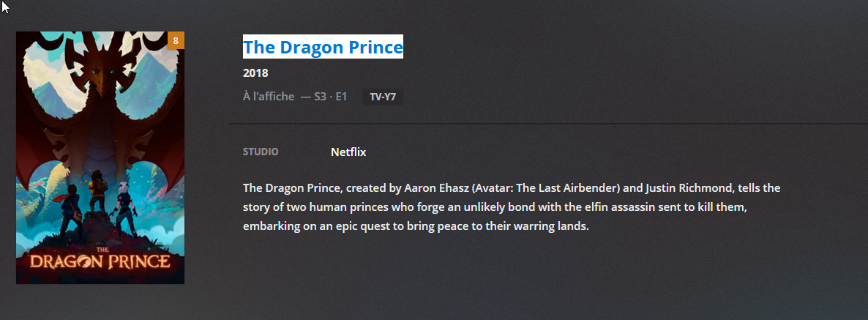Viewport: 868px width, 320px height.
Task: Click the summary line starting with story of two
Action: tap(505, 207)
